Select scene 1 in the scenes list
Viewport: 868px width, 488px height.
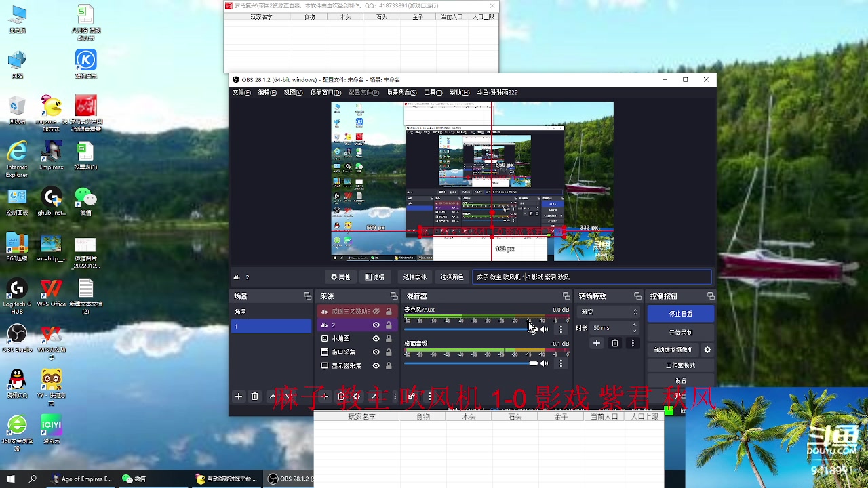pos(271,326)
